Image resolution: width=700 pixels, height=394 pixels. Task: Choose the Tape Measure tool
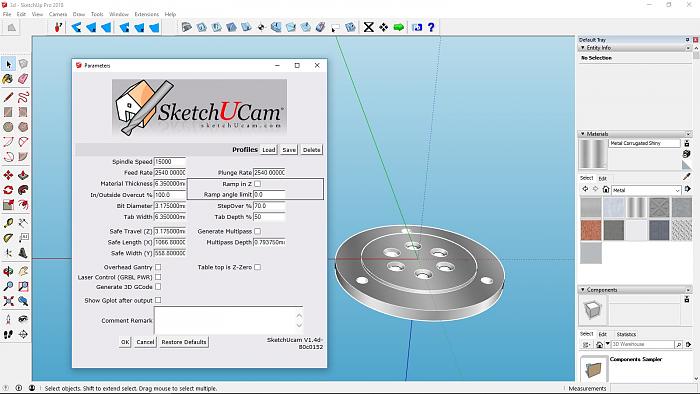(8, 223)
